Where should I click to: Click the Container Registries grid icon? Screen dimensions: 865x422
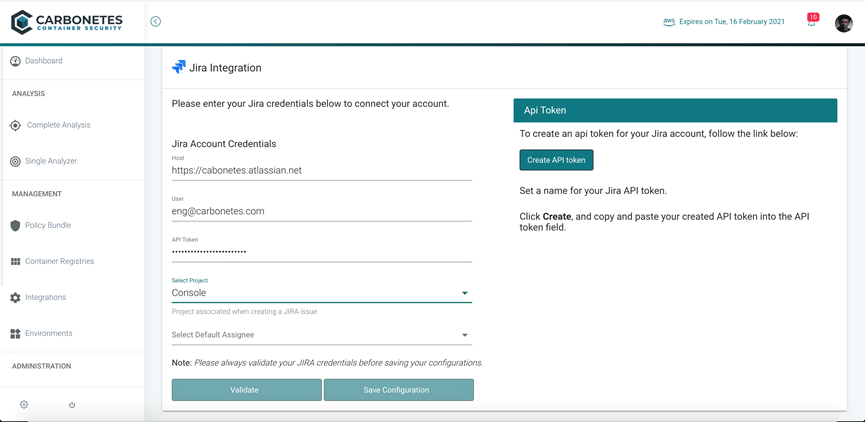(15, 261)
